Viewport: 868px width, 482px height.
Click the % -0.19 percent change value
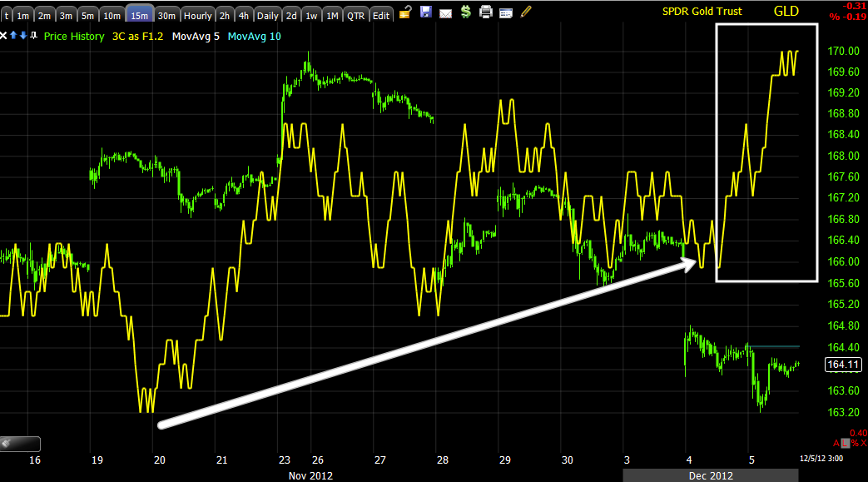point(848,17)
